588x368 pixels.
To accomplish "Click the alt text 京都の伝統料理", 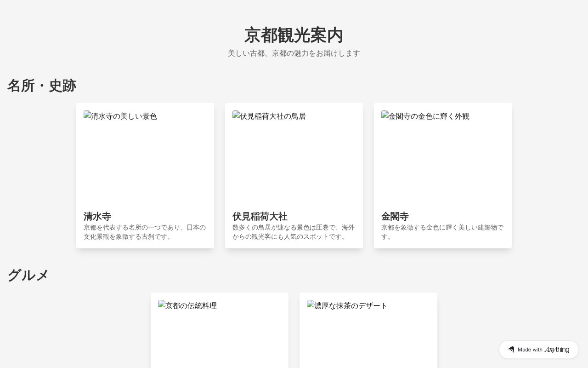I will [x=191, y=306].
